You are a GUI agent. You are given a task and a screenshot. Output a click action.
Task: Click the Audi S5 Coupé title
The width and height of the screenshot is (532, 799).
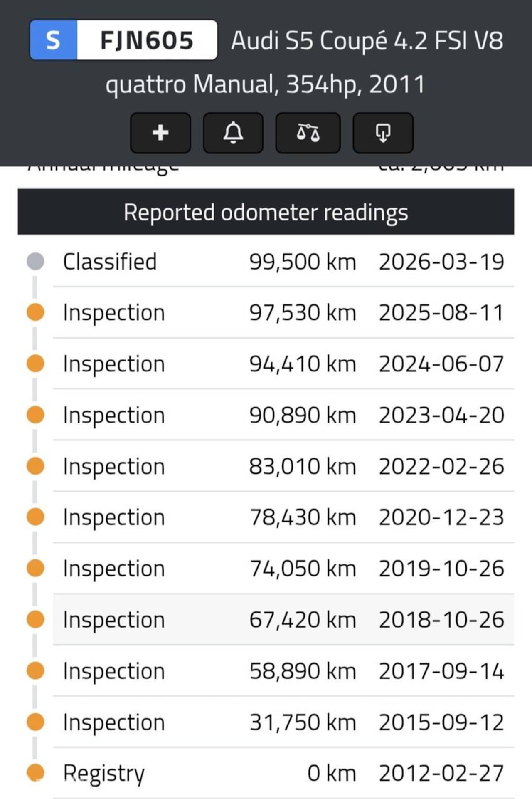367,41
